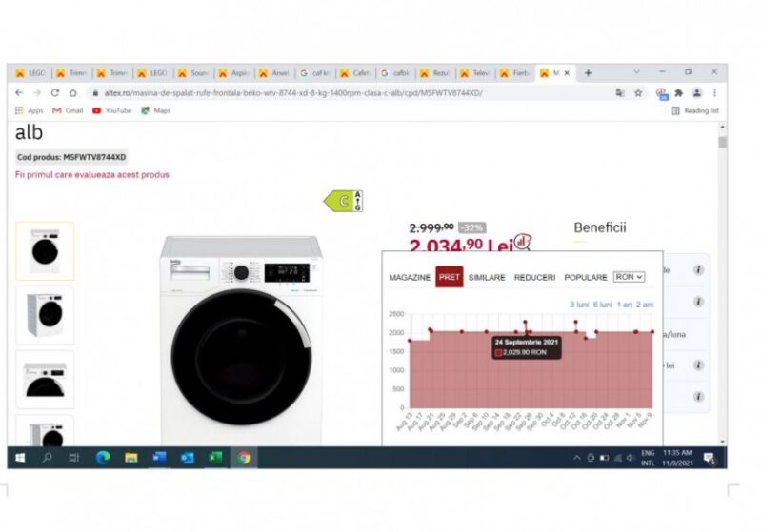Reload the page with the refresh icon
Screen dimensions: 762x532
pos(55,93)
